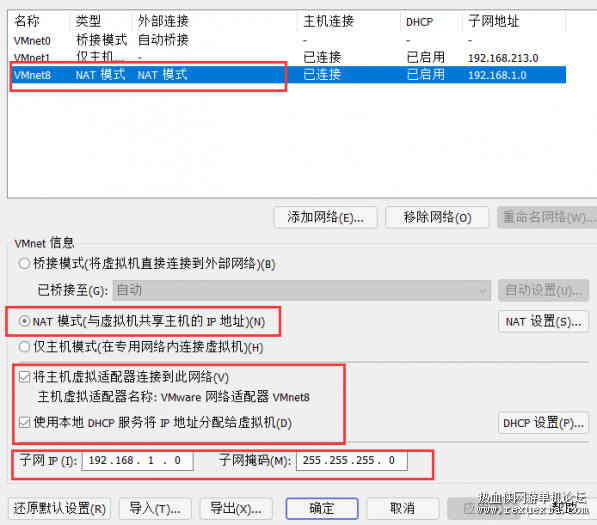The height and width of the screenshot is (525, 597).
Task: Click the 子网掩码 input field
Action: pyautogui.click(x=352, y=461)
